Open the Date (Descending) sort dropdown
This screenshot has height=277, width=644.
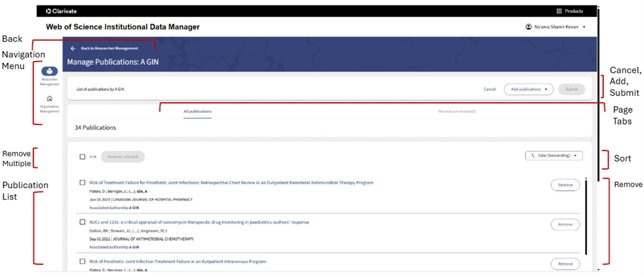click(x=554, y=156)
